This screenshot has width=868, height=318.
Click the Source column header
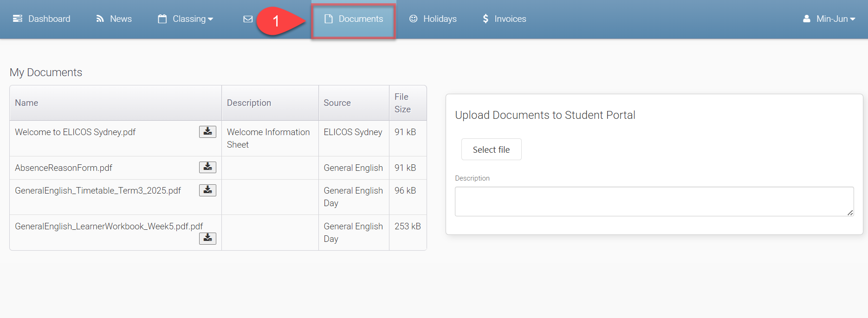point(337,103)
